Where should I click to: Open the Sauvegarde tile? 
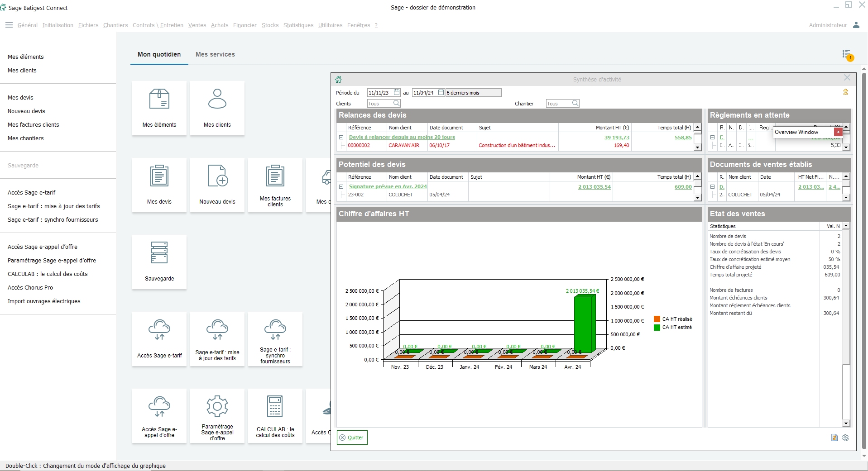pos(159,262)
